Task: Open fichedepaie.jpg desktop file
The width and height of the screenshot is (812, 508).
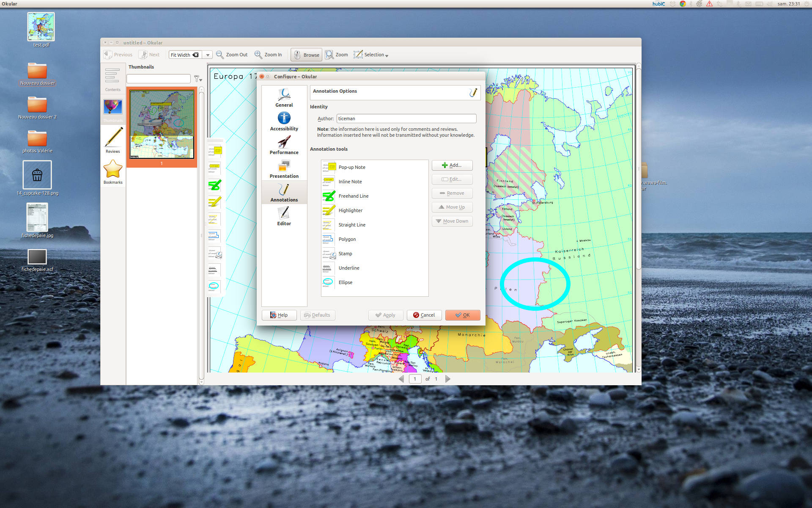Action: tap(37, 220)
